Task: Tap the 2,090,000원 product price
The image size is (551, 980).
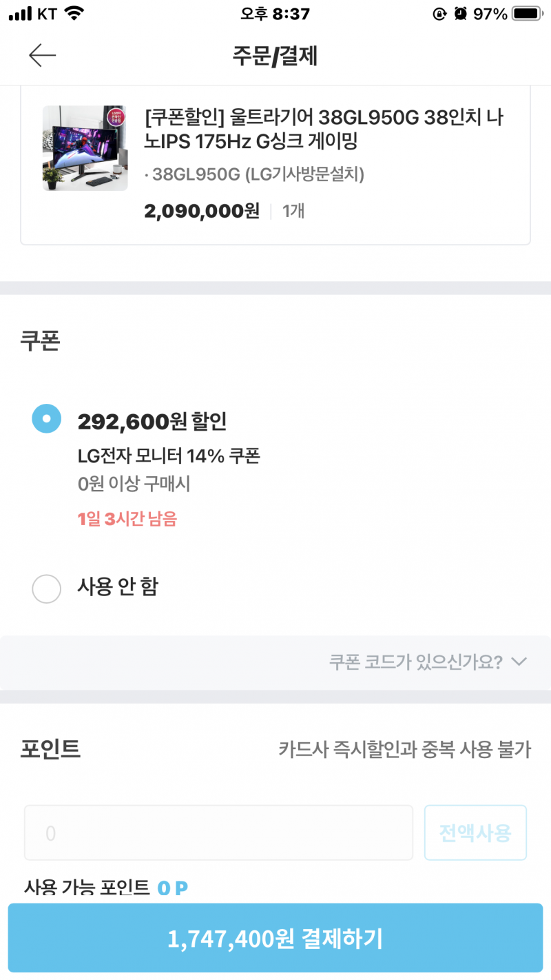Action: tap(202, 211)
